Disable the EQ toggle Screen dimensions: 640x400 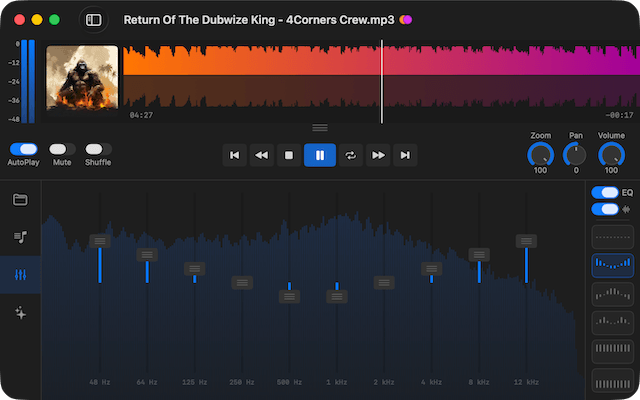coord(605,192)
